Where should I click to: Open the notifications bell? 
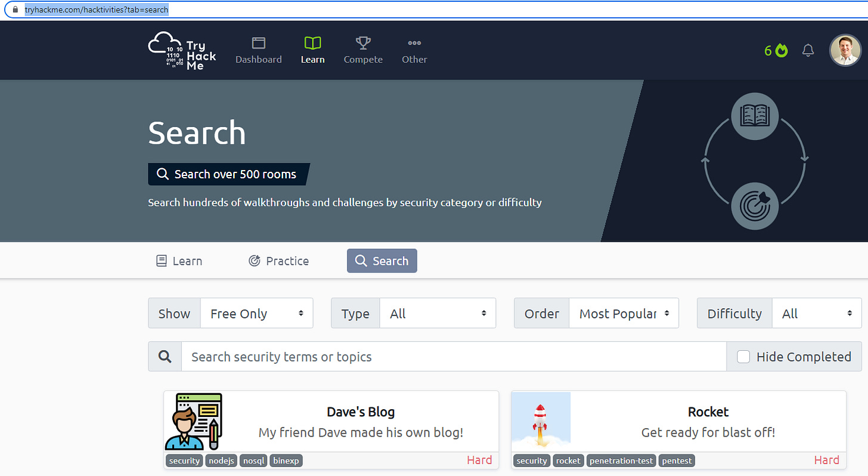point(808,51)
